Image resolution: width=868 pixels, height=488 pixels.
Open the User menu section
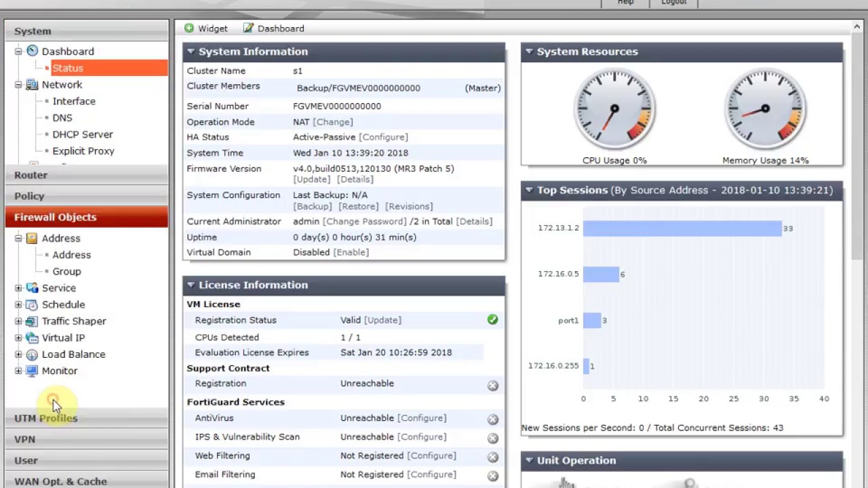[87, 460]
